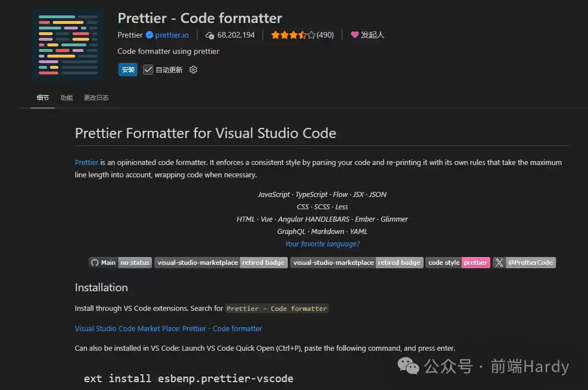Switch to the 功能 tab

click(x=66, y=98)
